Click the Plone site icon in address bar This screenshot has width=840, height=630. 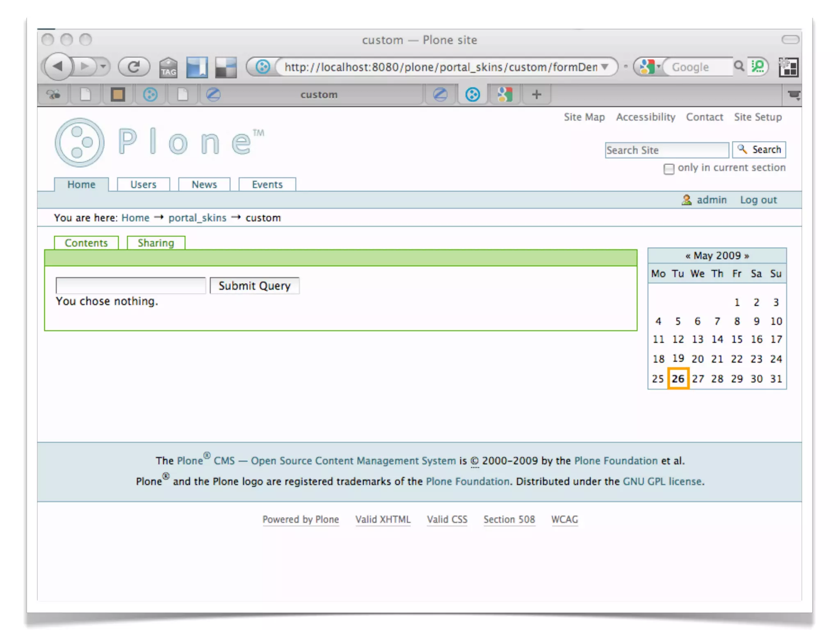[262, 66]
